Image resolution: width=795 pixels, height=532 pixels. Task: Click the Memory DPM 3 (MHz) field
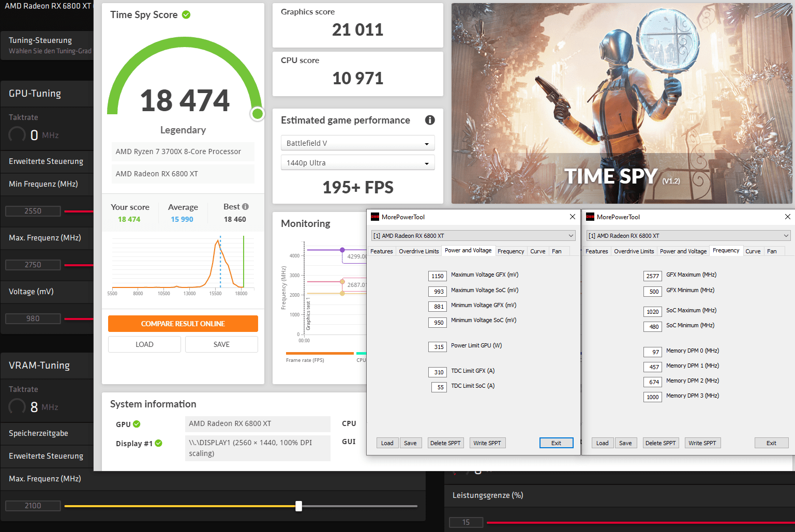653,397
